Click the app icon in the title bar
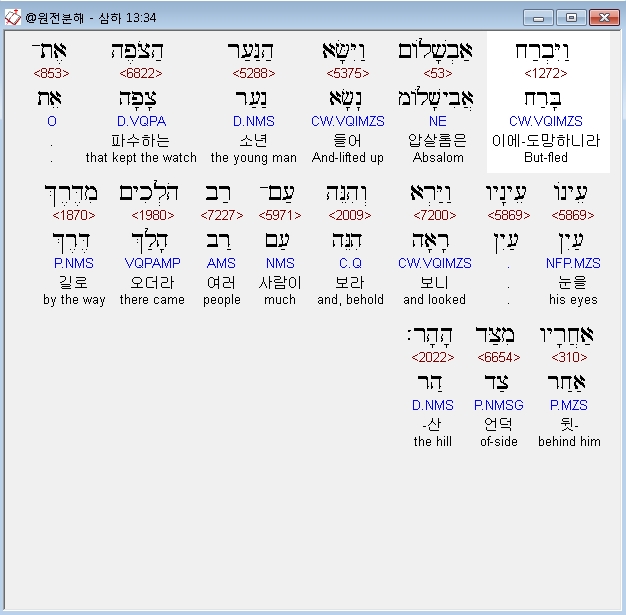The height and width of the screenshot is (615, 626). 12,17
